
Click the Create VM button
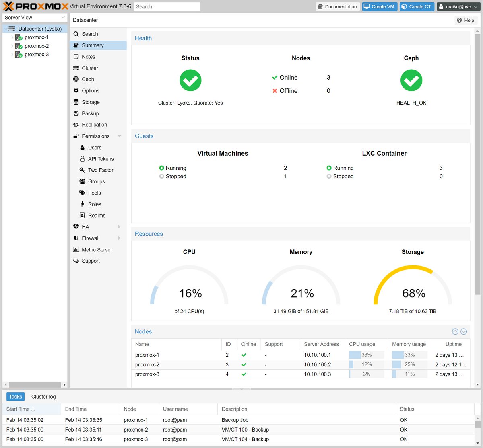click(x=380, y=6)
